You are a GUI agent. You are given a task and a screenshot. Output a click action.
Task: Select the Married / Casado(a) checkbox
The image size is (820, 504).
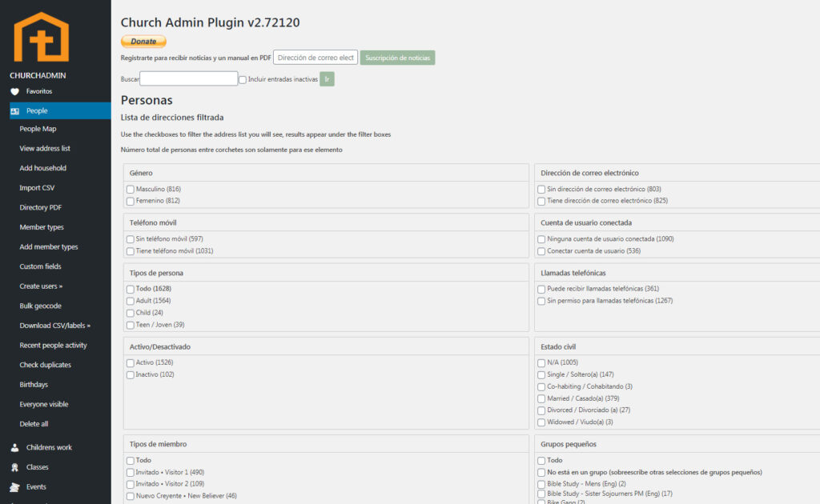(541, 398)
